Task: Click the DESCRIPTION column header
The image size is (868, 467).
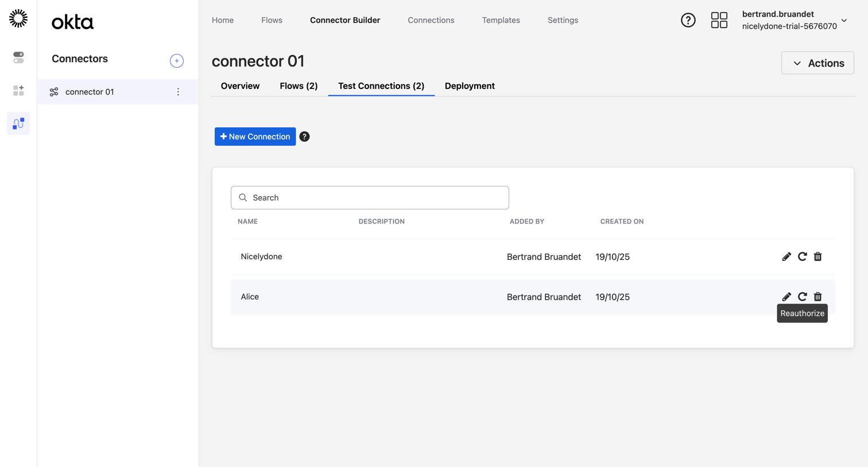Action: [382, 221]
